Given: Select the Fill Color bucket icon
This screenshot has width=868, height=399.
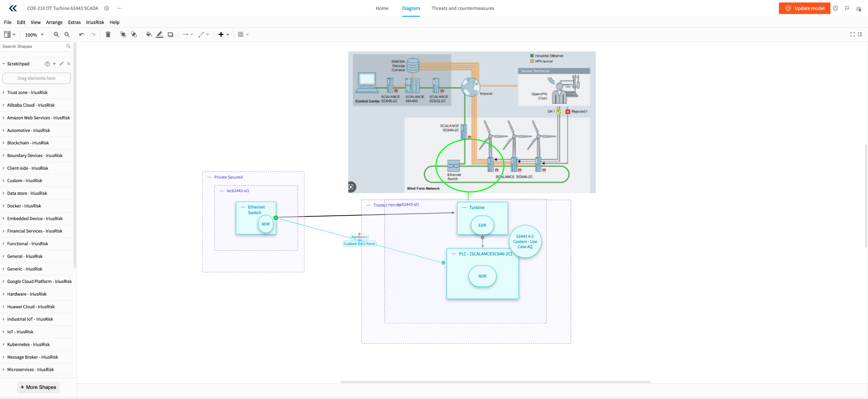Looking at the screenshot, I should [x=149, y=35].
